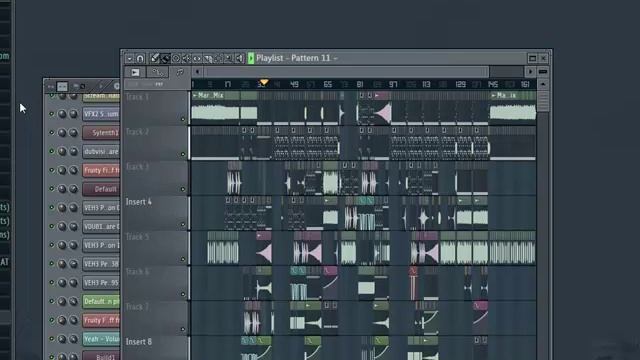Select the Playback speaker tool in Playlist toolbar
640x360 pixels.
click(240, 59)
